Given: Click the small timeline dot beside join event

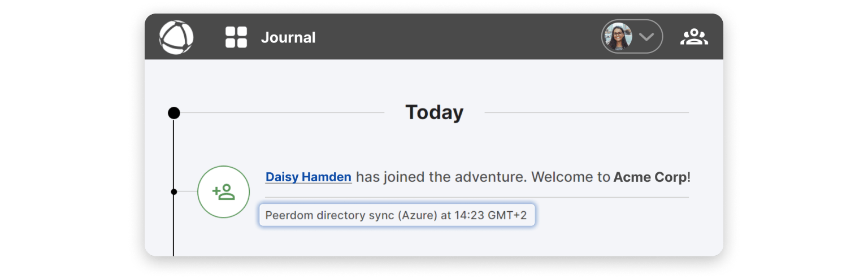Looking at the screenshot, I should 174,192.
